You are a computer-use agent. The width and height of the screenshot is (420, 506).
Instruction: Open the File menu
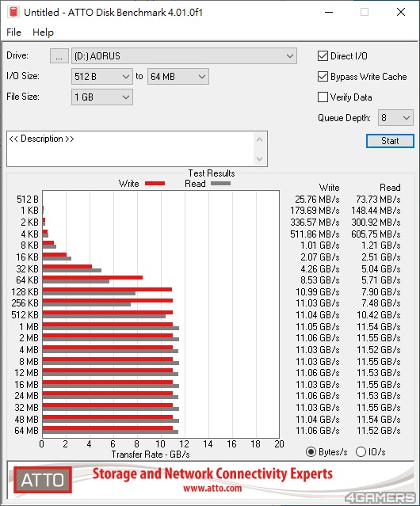pos(14,32)
